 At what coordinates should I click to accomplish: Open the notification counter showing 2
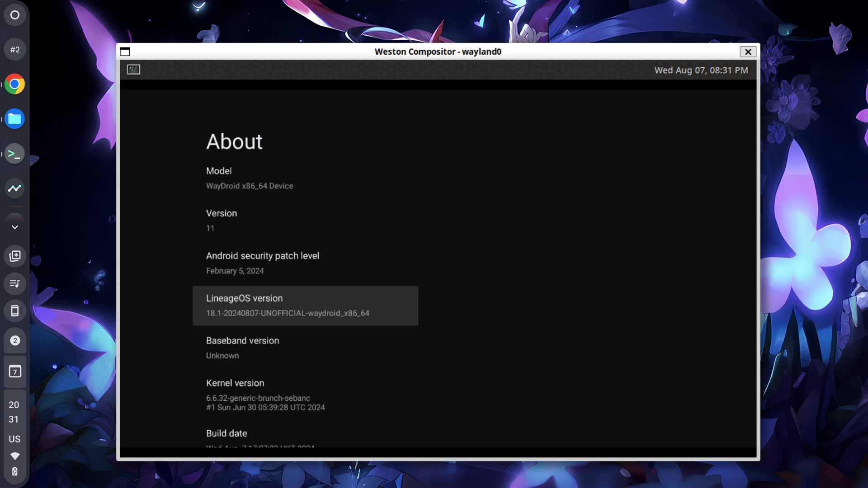[15, 341]
